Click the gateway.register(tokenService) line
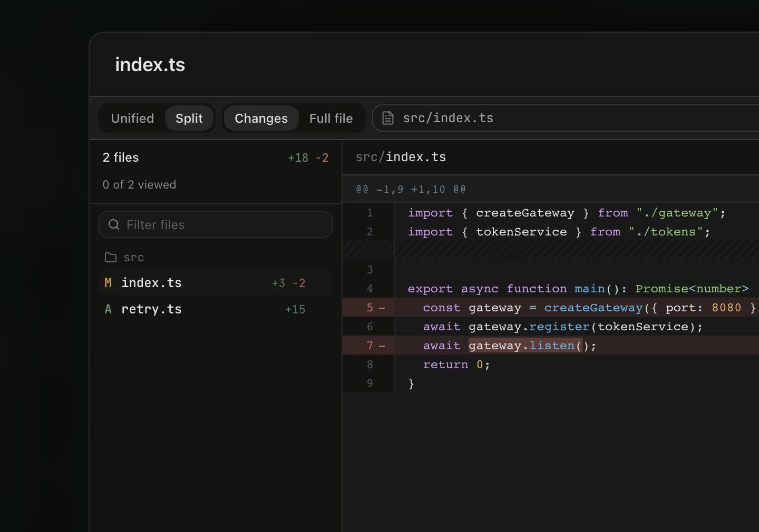This screenshot has width=759, height=532. 563,327
